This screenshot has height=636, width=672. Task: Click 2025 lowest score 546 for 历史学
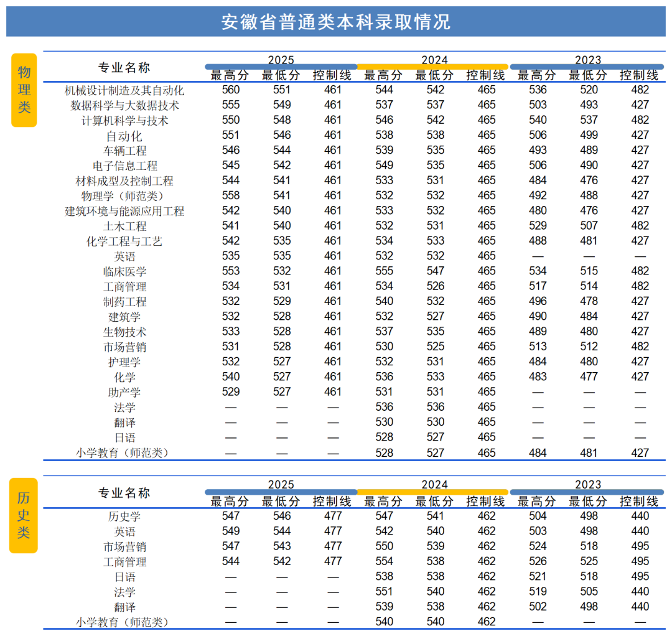[282, 515]
